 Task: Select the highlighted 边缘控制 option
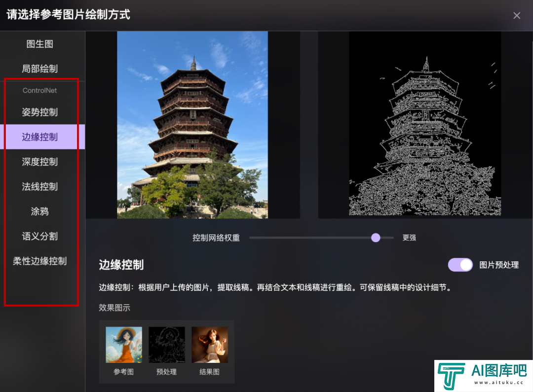click(x=39, y=137)
